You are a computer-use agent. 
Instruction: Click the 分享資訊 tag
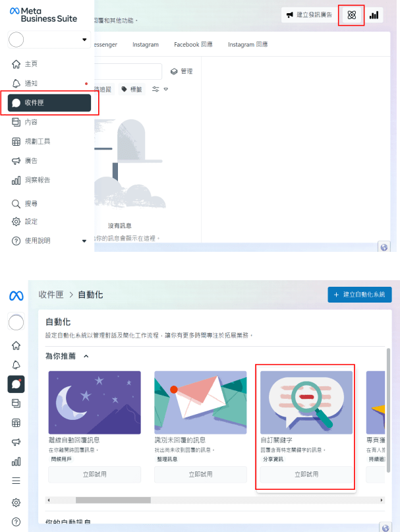(x=273, y=459)
